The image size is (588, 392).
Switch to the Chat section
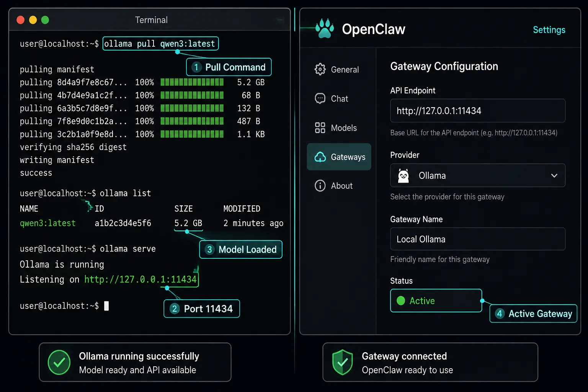tap(339, 98)
